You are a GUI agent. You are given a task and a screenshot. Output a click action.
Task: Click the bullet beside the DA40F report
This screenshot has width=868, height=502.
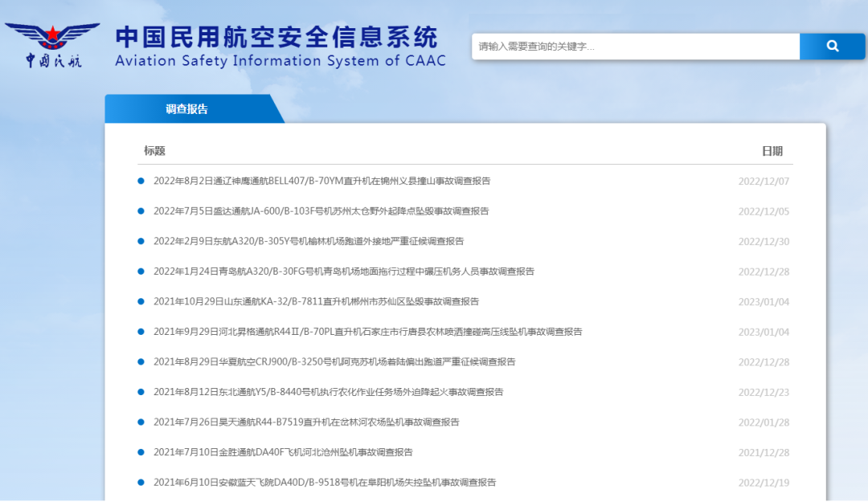[141, 452]
